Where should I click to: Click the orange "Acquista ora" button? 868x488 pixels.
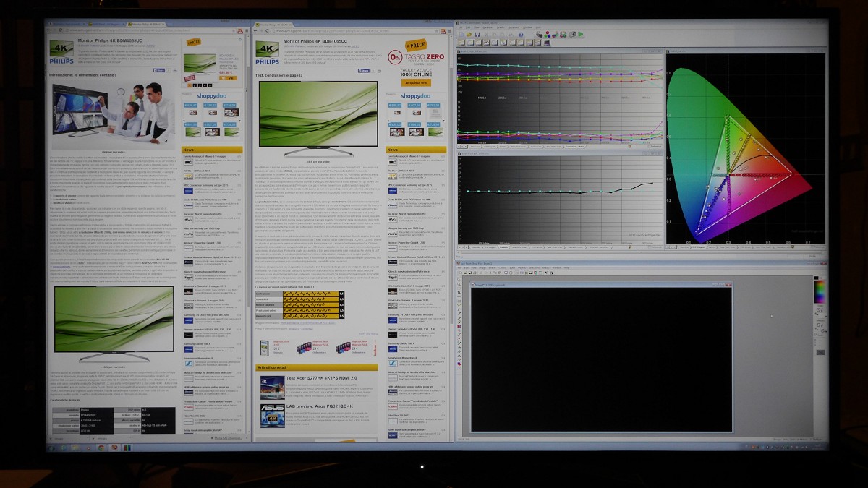tap(415, 82)
